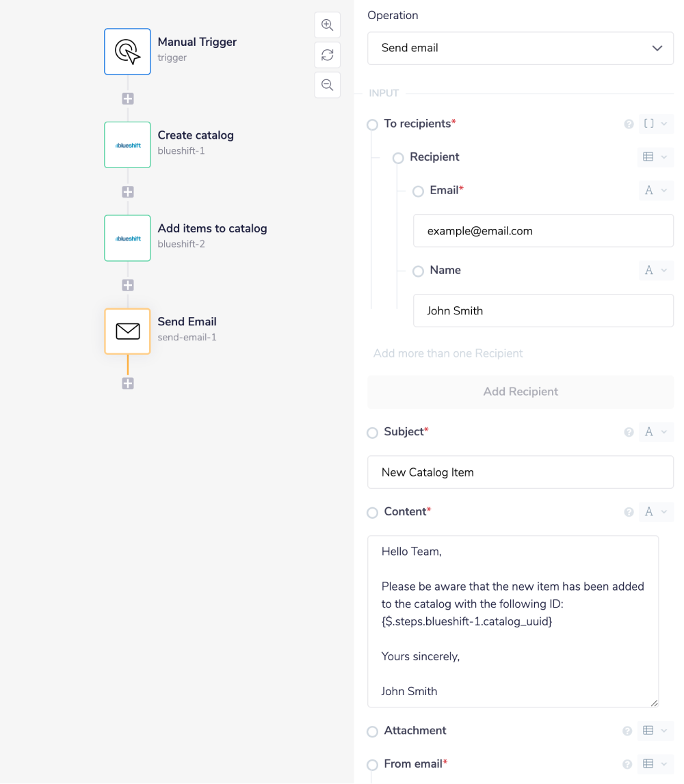Reset the workflow canvas view
This screenshot has height=784, width=684.
pyautogui.click(x=328, y=55)
